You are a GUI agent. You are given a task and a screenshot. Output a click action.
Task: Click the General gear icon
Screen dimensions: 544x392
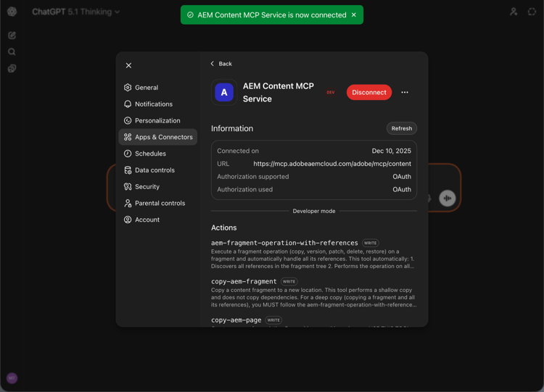[128, 88]
